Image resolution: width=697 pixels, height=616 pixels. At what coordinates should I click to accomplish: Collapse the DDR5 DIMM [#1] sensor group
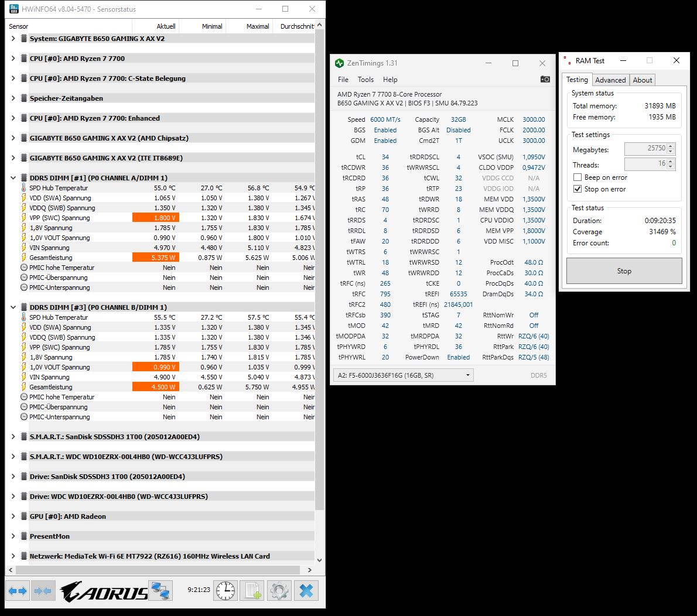click(13, 178)
